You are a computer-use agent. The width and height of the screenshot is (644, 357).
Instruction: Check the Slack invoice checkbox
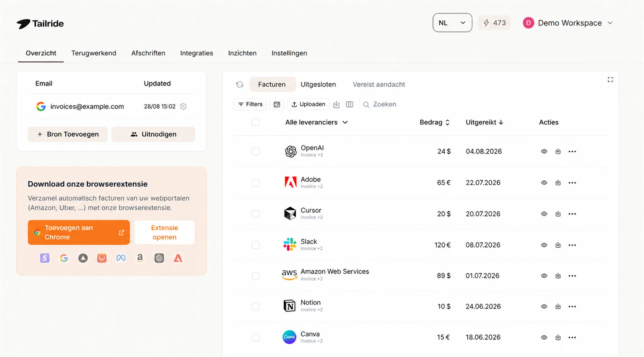(256, 245)
